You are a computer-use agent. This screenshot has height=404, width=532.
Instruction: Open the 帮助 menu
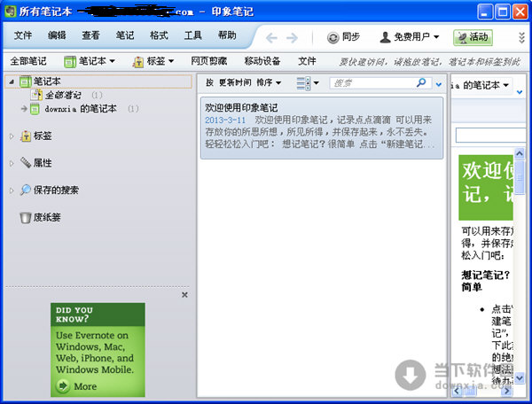(x=227, y=35)
